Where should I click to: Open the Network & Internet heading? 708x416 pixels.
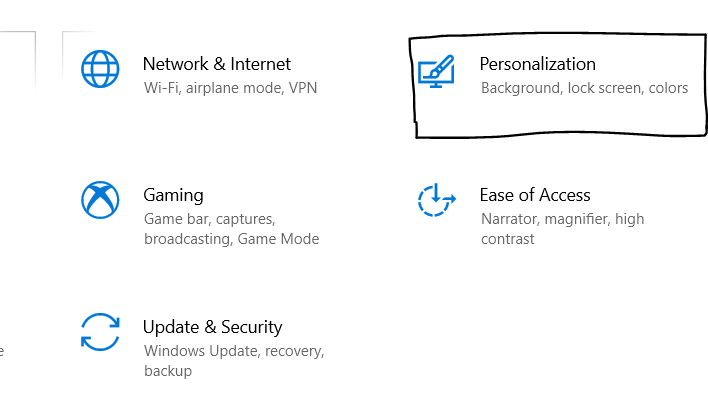tap(217, 64)
